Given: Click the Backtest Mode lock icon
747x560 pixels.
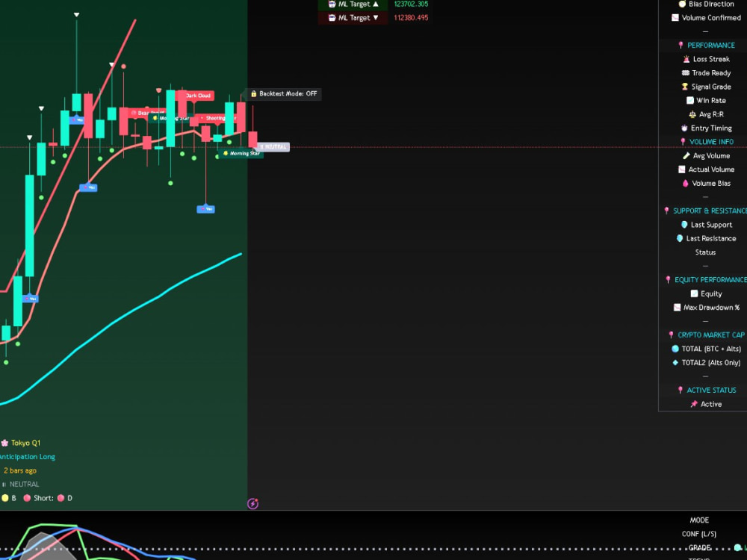Looking at the screenshot, I should pos(254,94).
